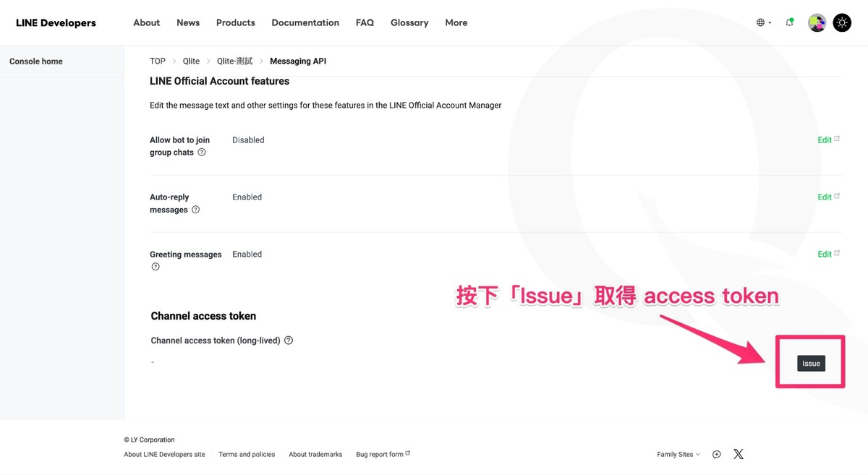868x475 pixels.
Task: Show help for group chats setting
Action: click(x=202, y=153)
